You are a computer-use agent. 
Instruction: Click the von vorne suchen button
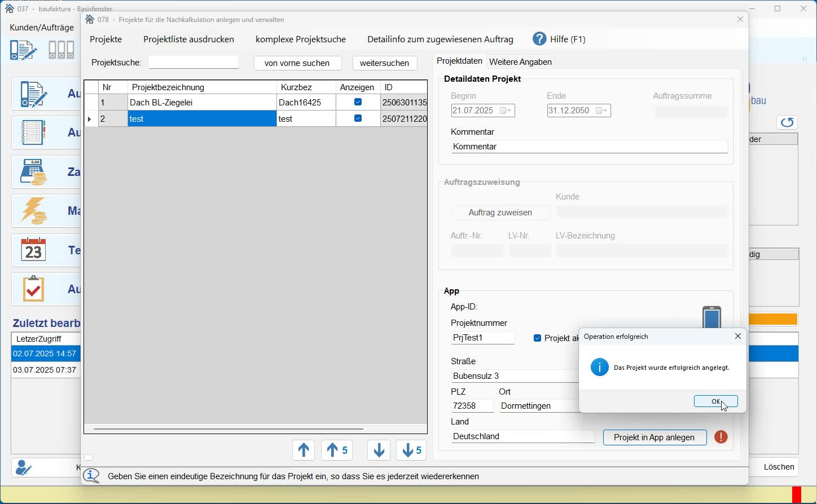297,63
